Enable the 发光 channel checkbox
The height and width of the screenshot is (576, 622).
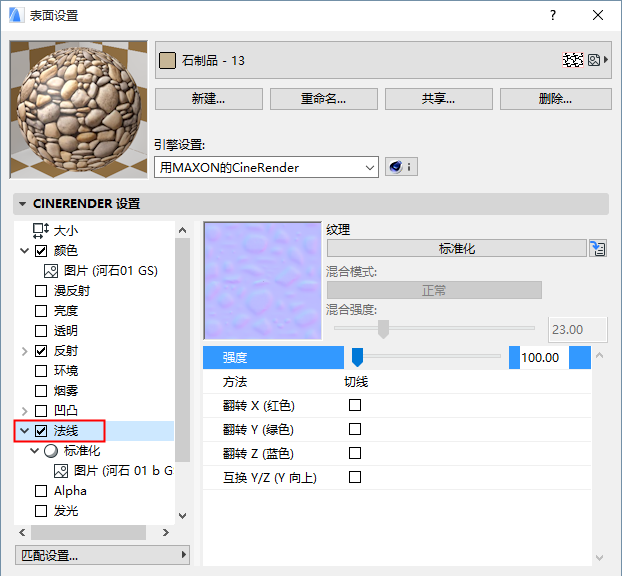click(x=41, y=511)
